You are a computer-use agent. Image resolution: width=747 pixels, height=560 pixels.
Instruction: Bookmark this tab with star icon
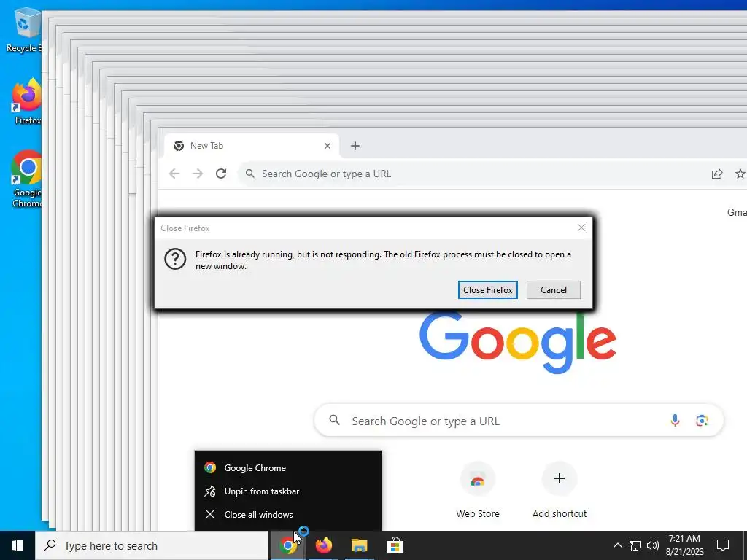[740, 174]
